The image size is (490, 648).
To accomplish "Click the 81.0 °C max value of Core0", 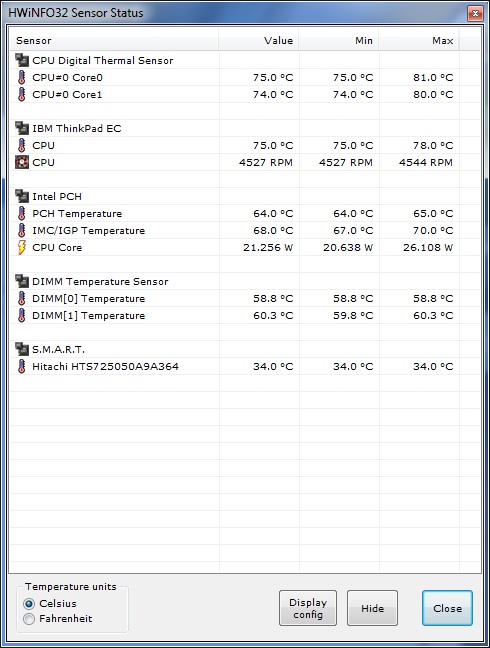I will point(433,78).
